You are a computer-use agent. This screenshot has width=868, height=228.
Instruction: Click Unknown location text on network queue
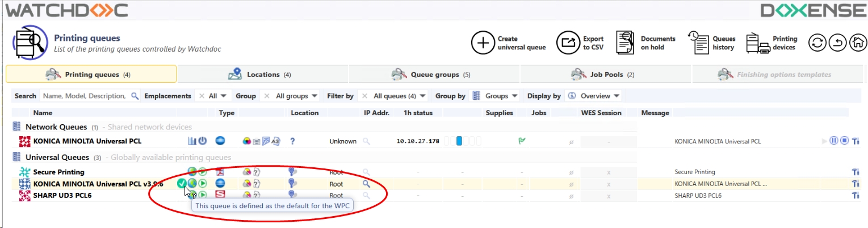point(343,141)
